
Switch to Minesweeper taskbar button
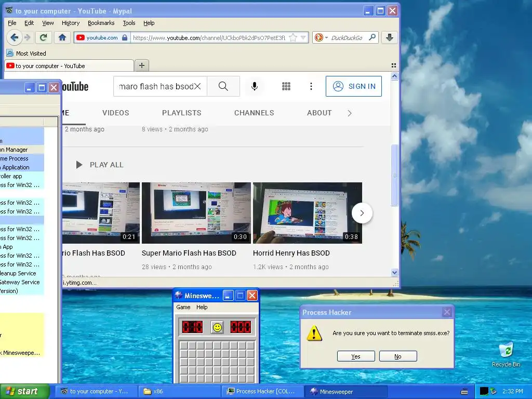[x=346, y=392]
